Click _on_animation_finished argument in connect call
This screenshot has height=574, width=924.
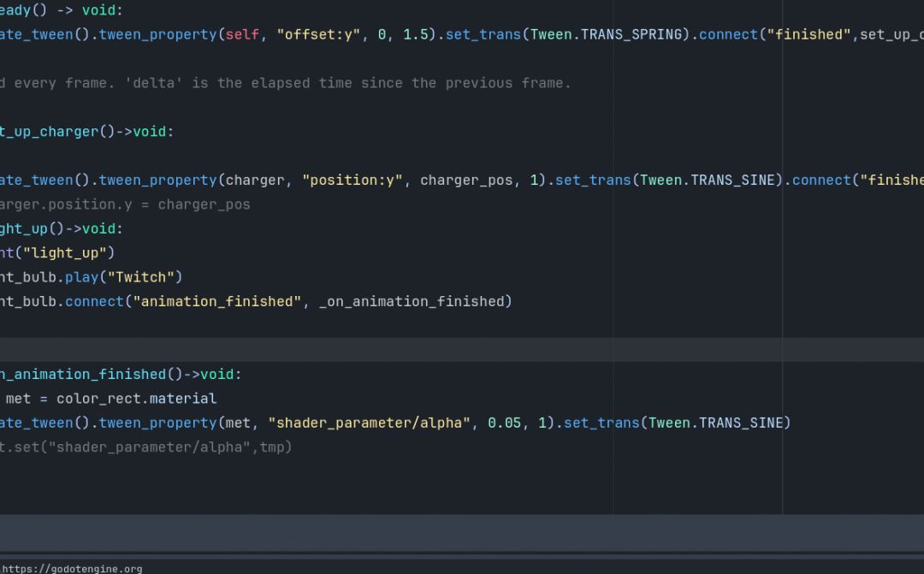412,301
